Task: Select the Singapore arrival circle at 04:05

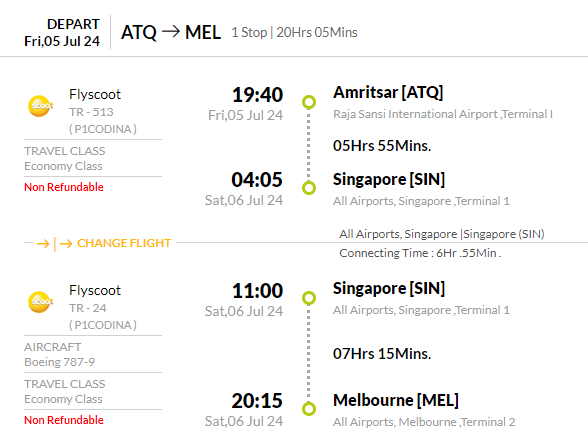Action: tap(309, 188)
